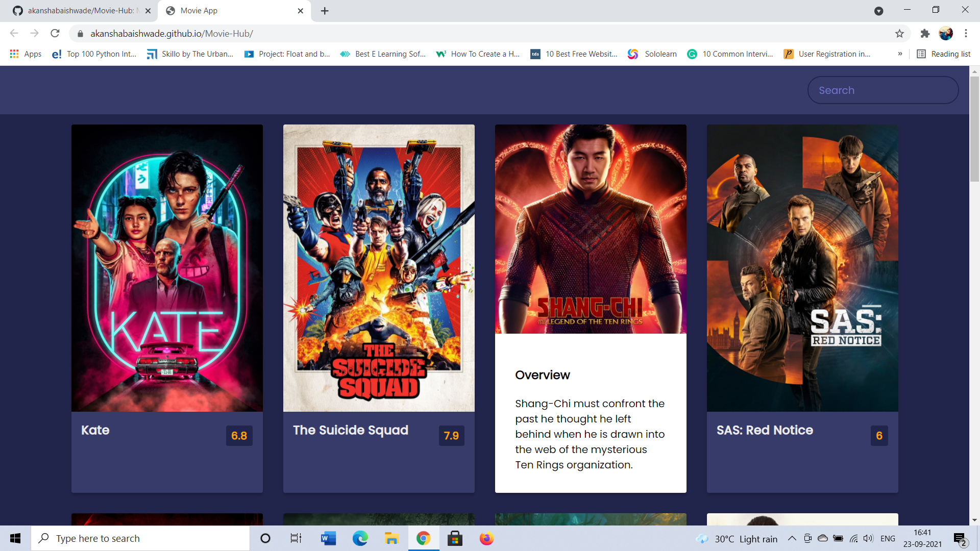
Task: Switch to akanshabaishwade/Movie-Hub GitHub tab
Action: [81, 11]
